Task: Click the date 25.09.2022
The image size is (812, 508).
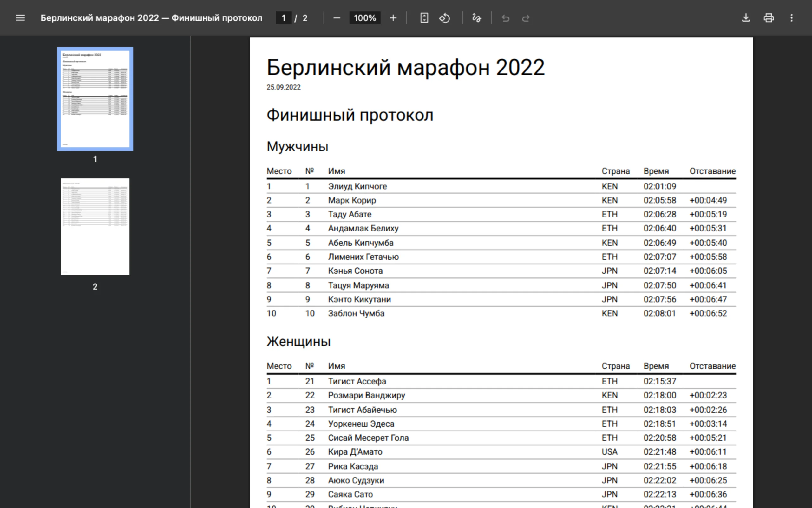Action: 284,87
